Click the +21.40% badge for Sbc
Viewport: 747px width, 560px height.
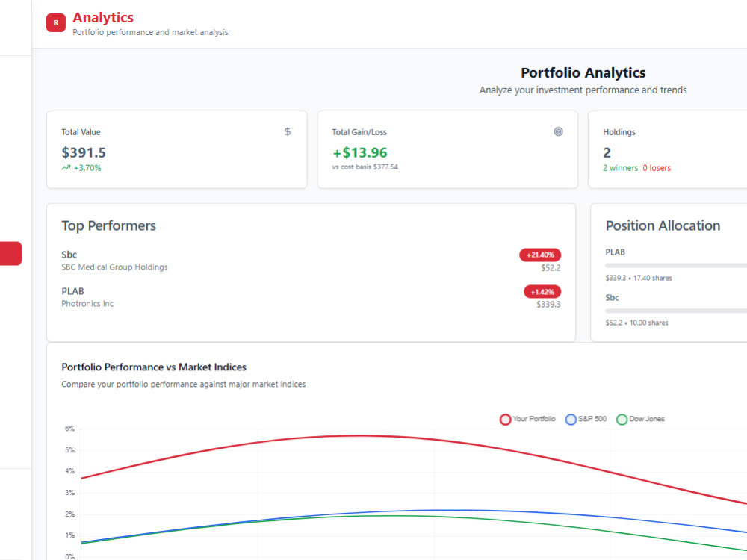540,255
